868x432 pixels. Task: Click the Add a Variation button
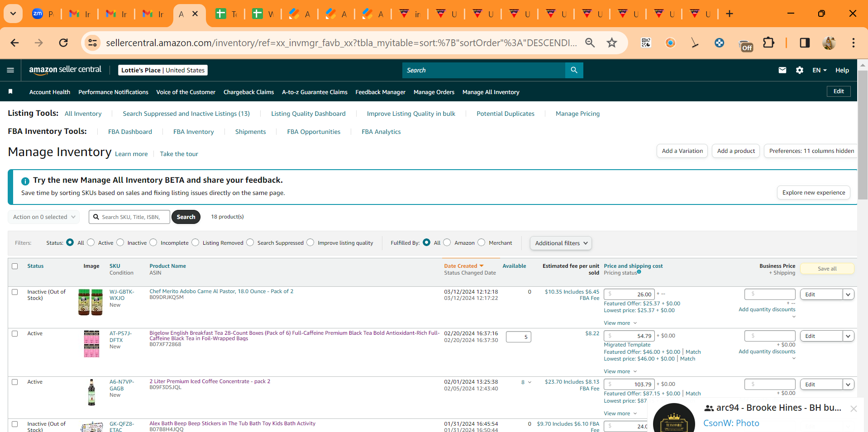point(682,151)
